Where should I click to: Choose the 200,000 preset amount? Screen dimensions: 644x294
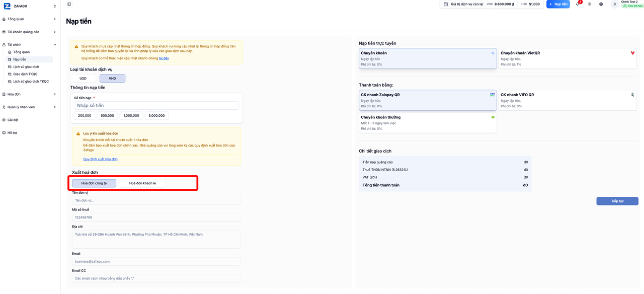(85, 115)
